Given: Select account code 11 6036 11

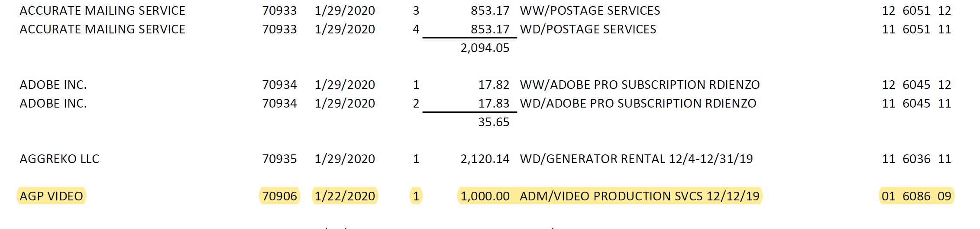Looking at the screenshot, I should [x=916, y=159].
